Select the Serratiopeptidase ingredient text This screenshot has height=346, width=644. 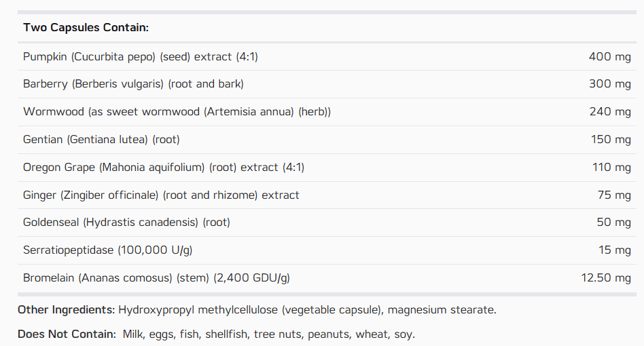(107, 250)
